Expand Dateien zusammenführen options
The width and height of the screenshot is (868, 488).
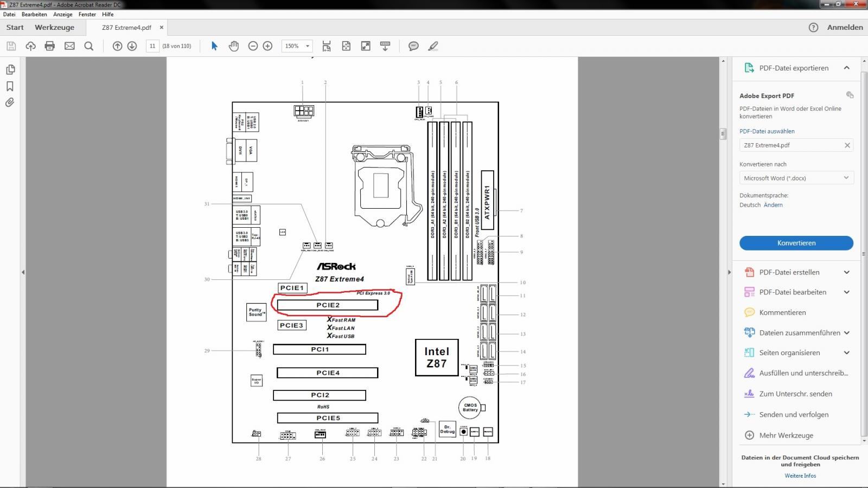846,333
